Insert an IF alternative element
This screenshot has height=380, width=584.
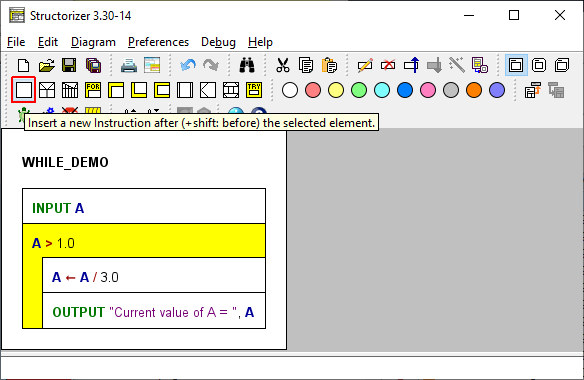coord(47,90)
